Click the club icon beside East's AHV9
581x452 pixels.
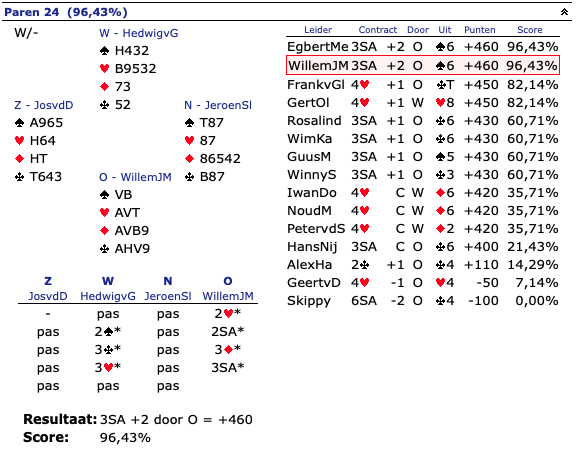[x=104, y=249]
